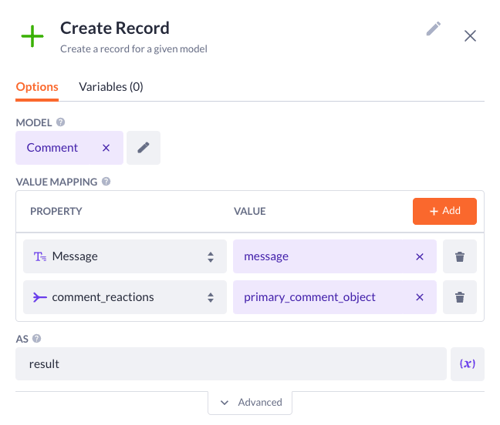Add a new value mapping row
The width and height of the screenshot is (500, 425).
[445, 211]
